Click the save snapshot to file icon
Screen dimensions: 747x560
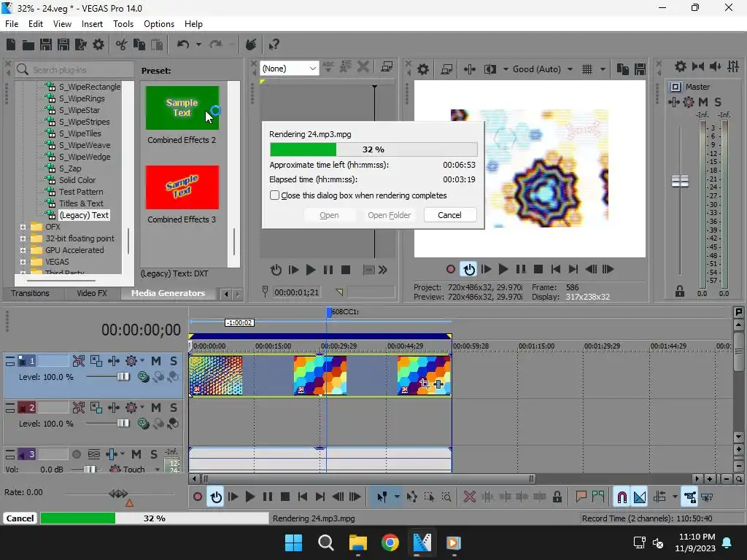pos(640,69)
